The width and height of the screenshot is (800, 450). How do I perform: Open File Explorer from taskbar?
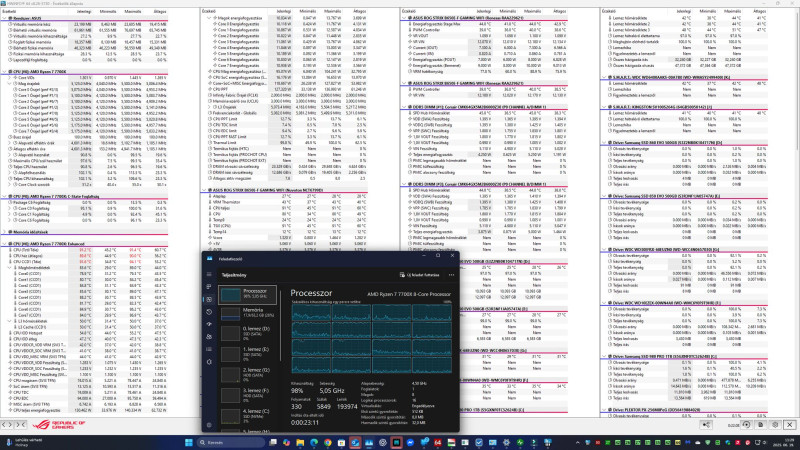click(x=300, y=442)
